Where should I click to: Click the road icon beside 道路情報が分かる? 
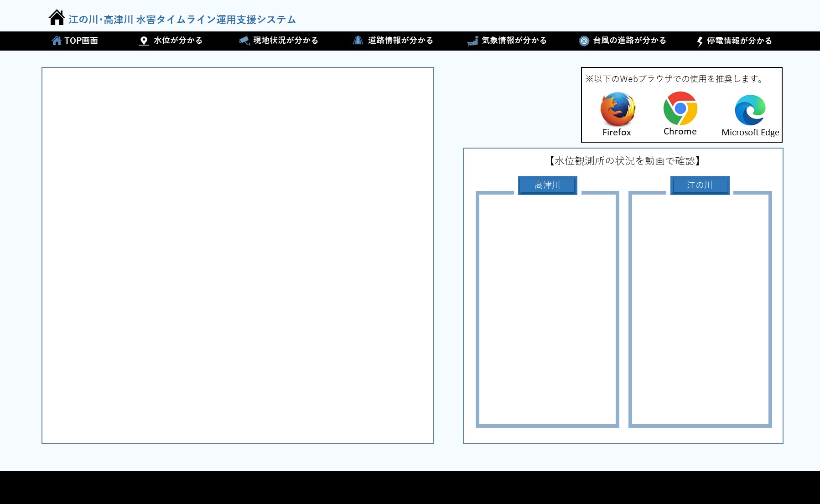point(358,41)
